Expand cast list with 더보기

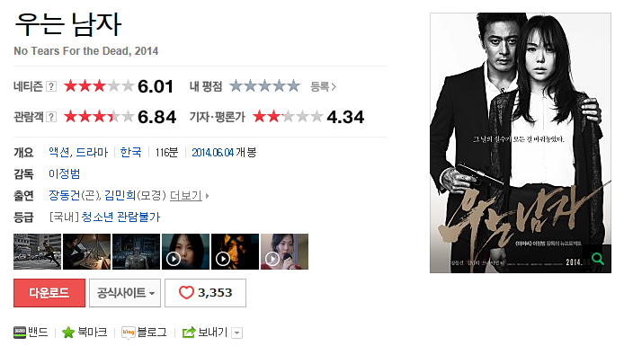(x=186, y=195)
